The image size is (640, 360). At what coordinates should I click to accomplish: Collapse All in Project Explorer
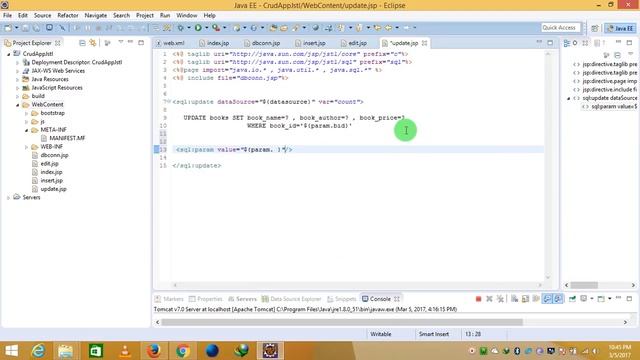coord(82,43)
